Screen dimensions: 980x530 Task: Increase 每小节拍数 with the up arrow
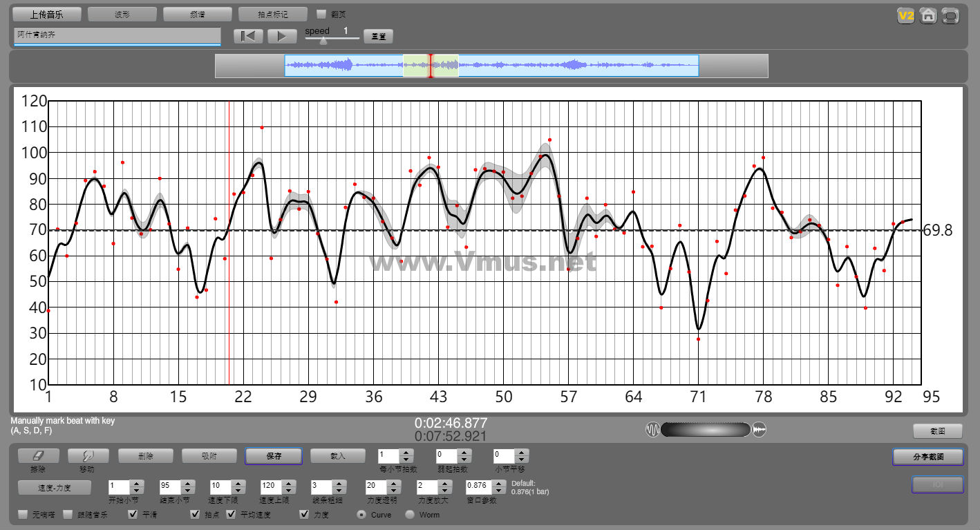406,452
